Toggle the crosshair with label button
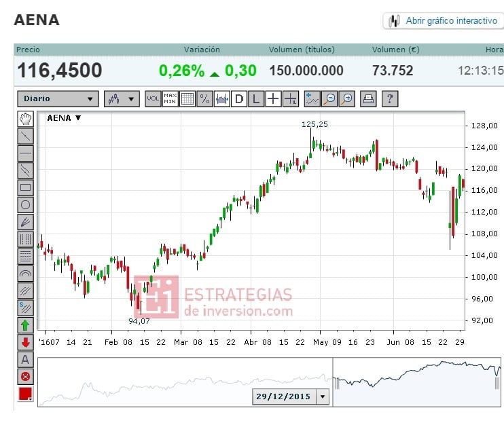Viewport: 504px width, 425px height. (x=291, y=98)
